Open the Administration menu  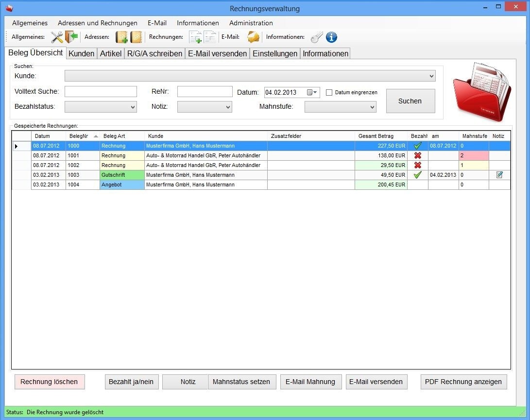click(x=251, y=23)
